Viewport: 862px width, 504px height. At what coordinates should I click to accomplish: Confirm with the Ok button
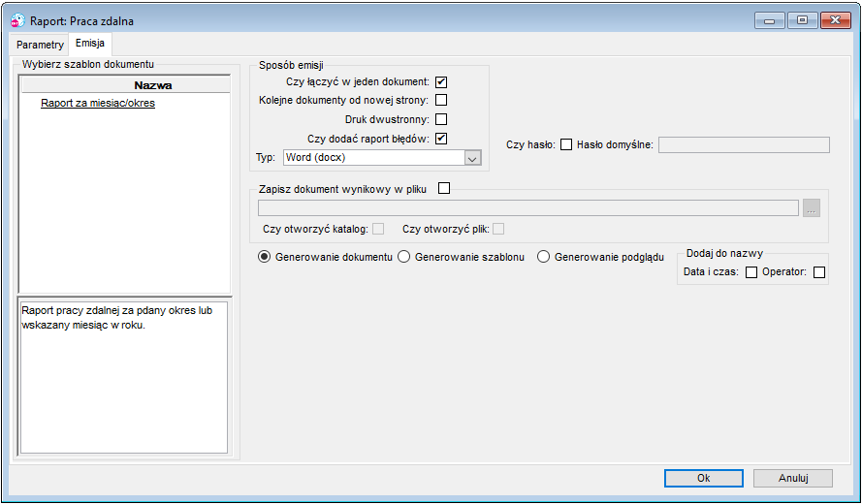tap(704, 478)
